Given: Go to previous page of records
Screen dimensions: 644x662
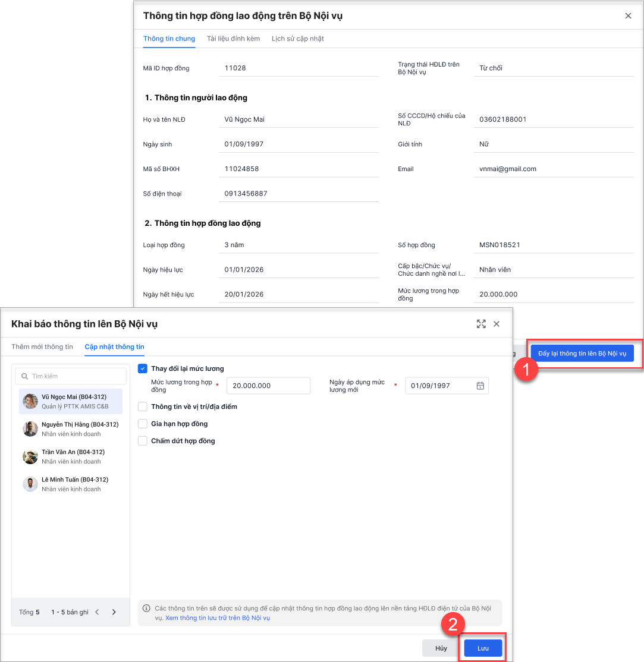Looking at the screenshot, I should click(97, 611).
